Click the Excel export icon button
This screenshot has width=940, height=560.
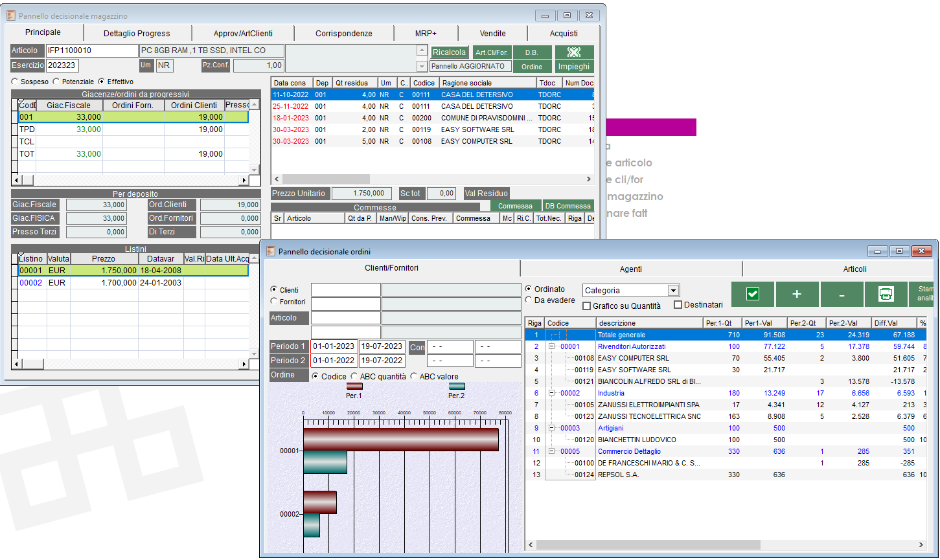point(573,52)
